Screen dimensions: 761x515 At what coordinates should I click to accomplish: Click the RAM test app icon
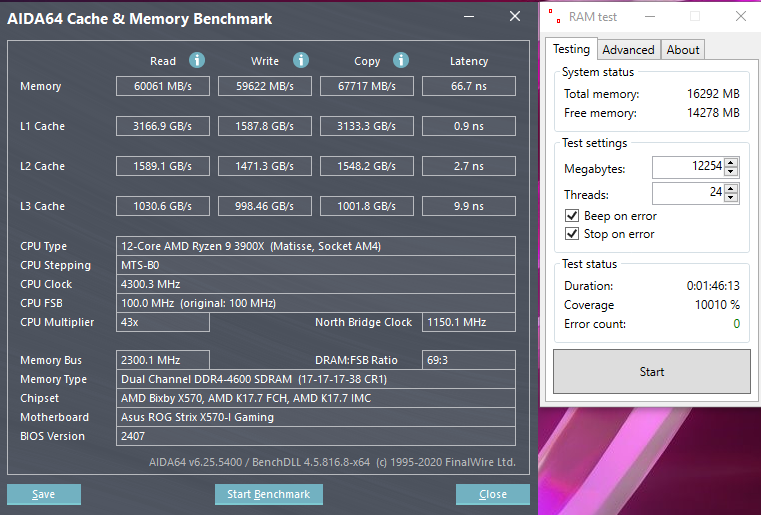pyautogui.click(x=555, y=16)
